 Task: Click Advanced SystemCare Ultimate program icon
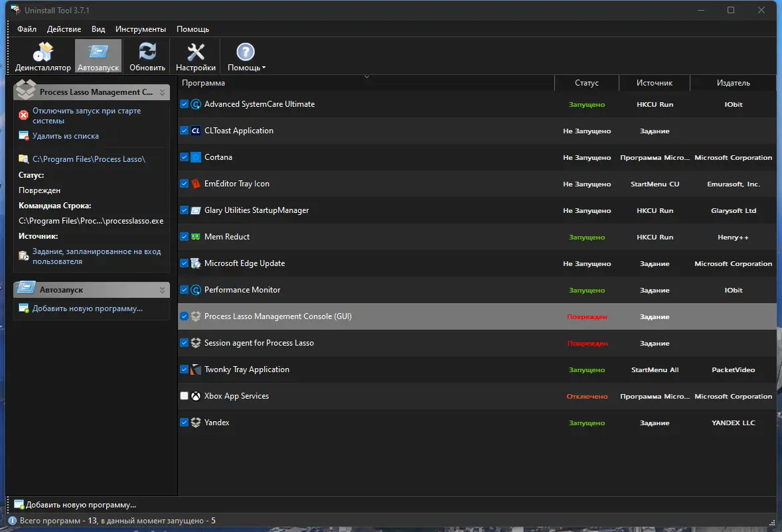pos(196,104)
